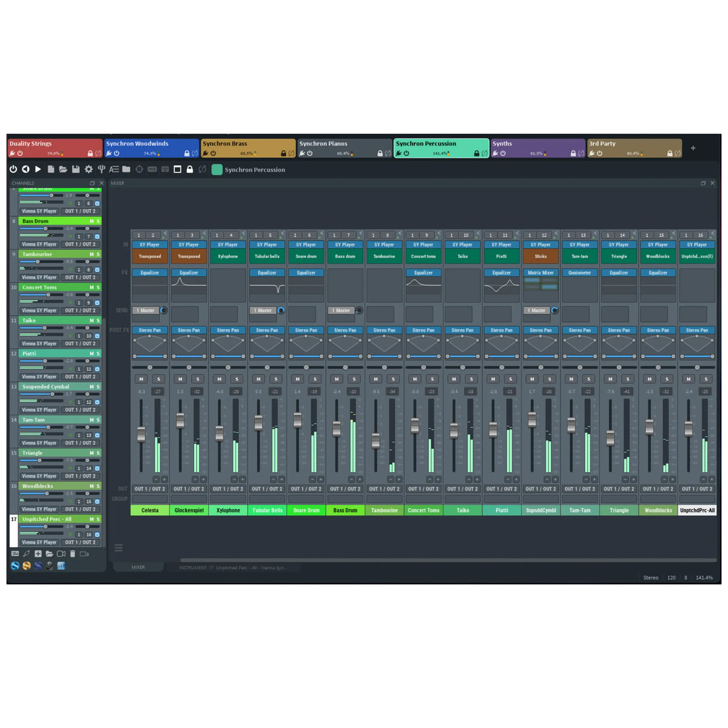Collapse the Celesta strip using its top arrow

[x=165, y=234]
